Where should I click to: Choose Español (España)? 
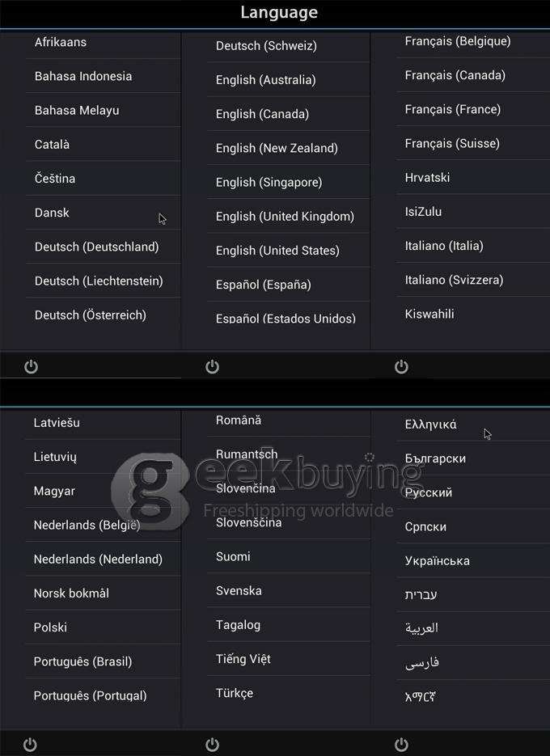[264, 285]
